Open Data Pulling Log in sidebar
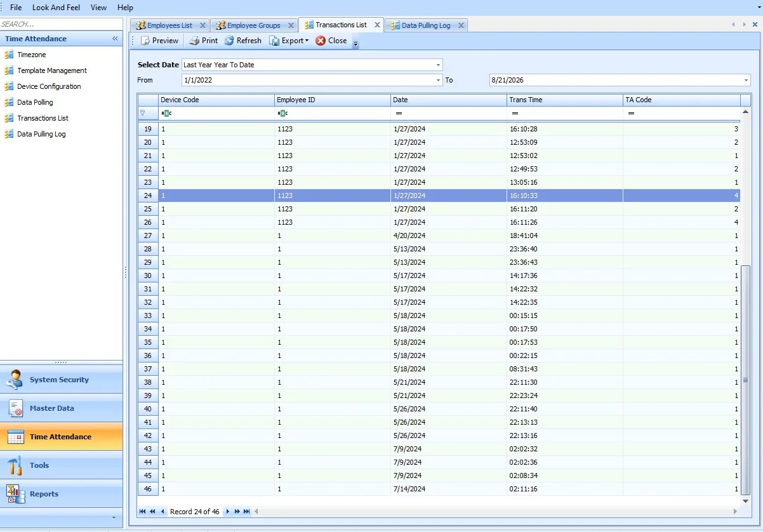This screenshot has height=532, width=763. [x=41, y=134]
